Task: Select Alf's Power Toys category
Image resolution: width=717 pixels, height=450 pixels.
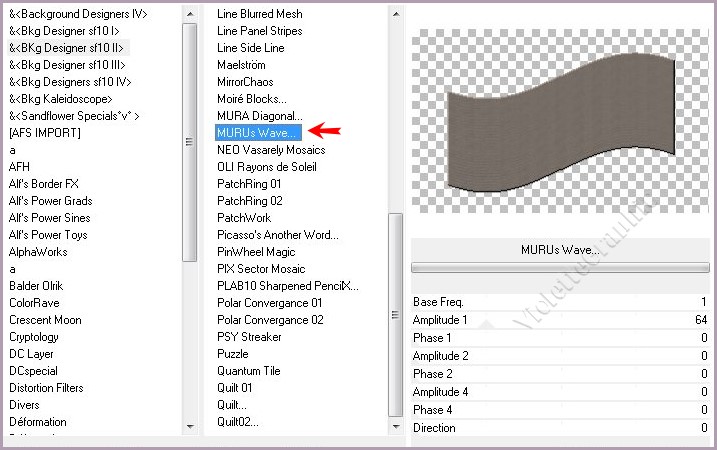Action: coord(49,235)
